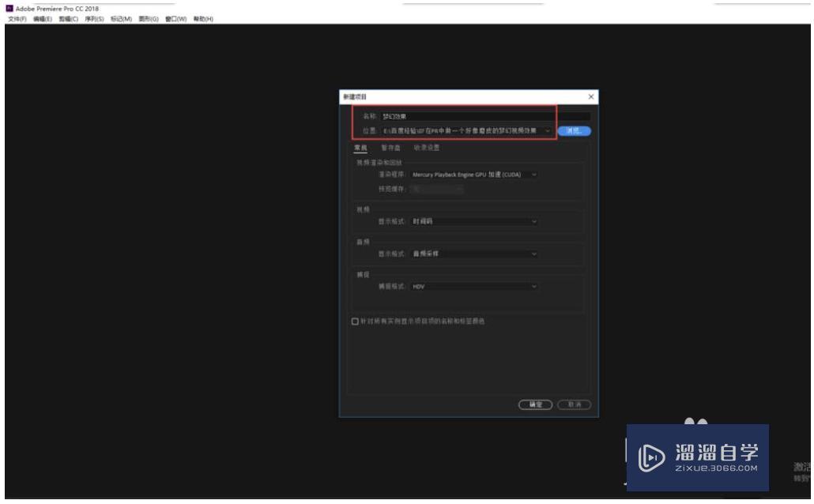This screenshot has width=814, height=504.
Task: Open the 图形(G) menu
Action: coord(149,19)
